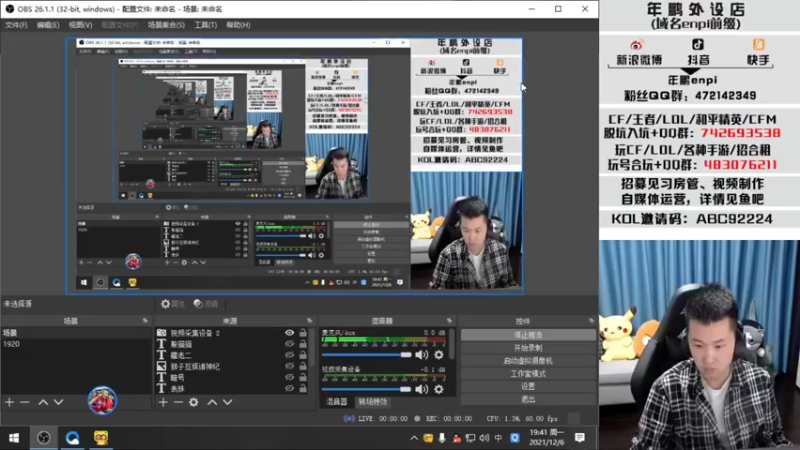Viewport: 800px width, 450px height.
Task: Click the 滤镜 filters icon button
Action: coord(206,304)
